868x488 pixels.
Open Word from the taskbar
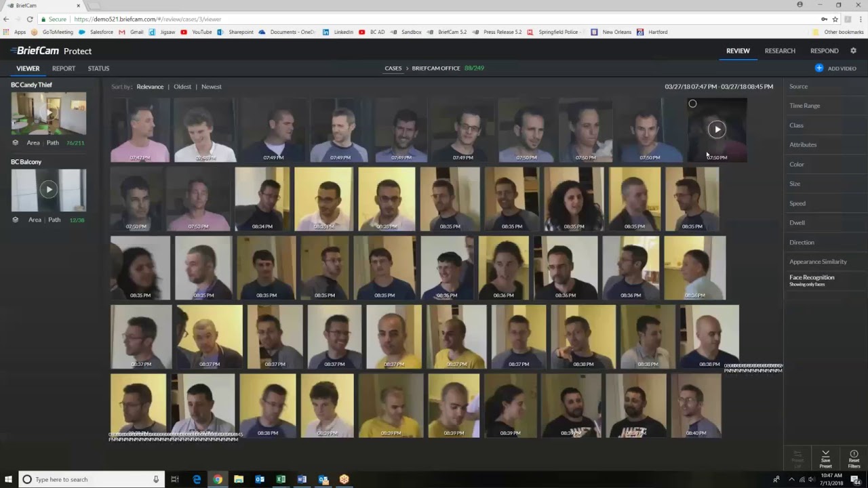[302, 479]
